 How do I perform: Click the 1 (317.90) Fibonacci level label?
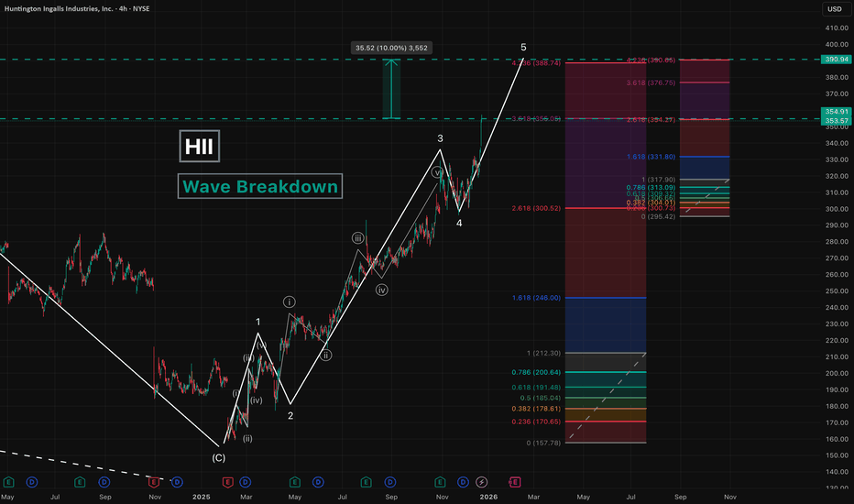point(659,180)
